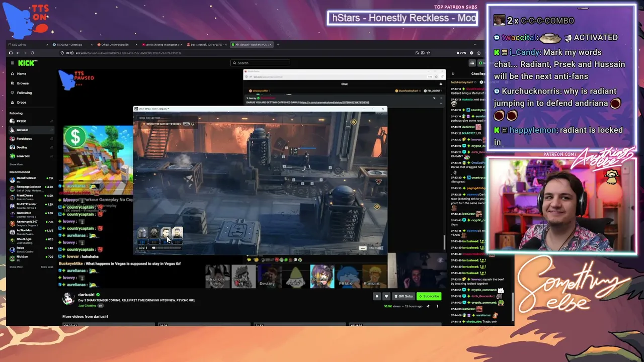The height and width of the screenshot is (362, 644).
Task: Collapse Recommended list with Show Less
Action: pyautogui.click(x=47, y=267)
